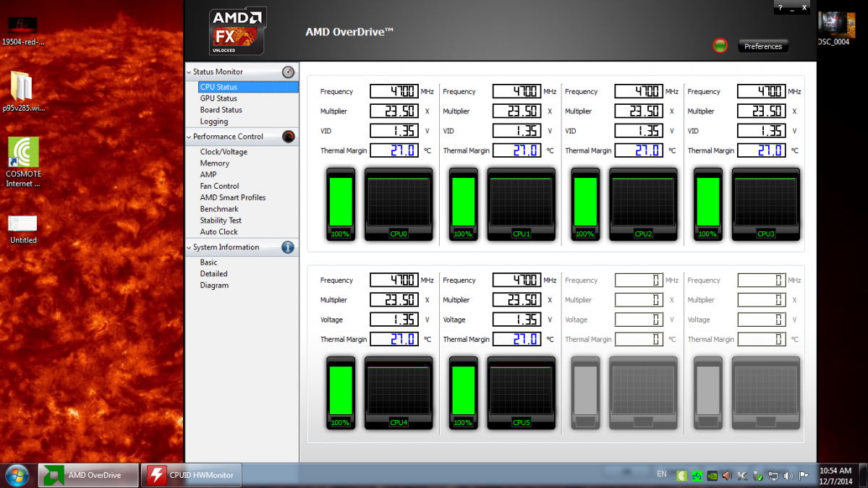868x488 pixels.
Task: Click the taskbar clock showing 10:54 AM
Action: [835, 475]
